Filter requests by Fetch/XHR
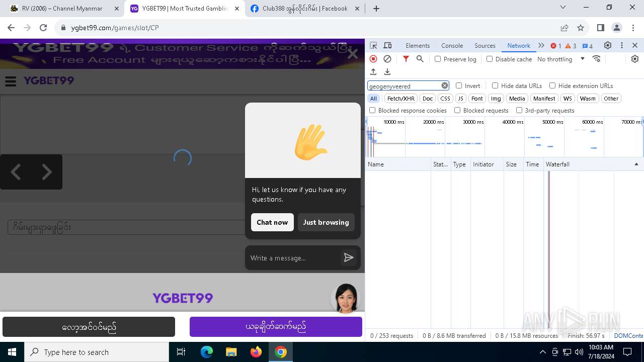644x362 pixels. point(401,99)
